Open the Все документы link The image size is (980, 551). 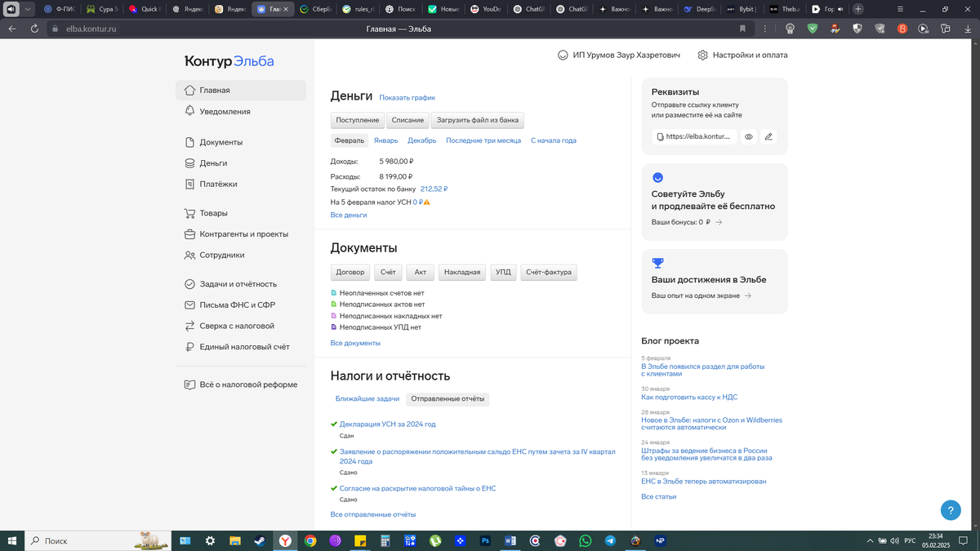(355, 343)
